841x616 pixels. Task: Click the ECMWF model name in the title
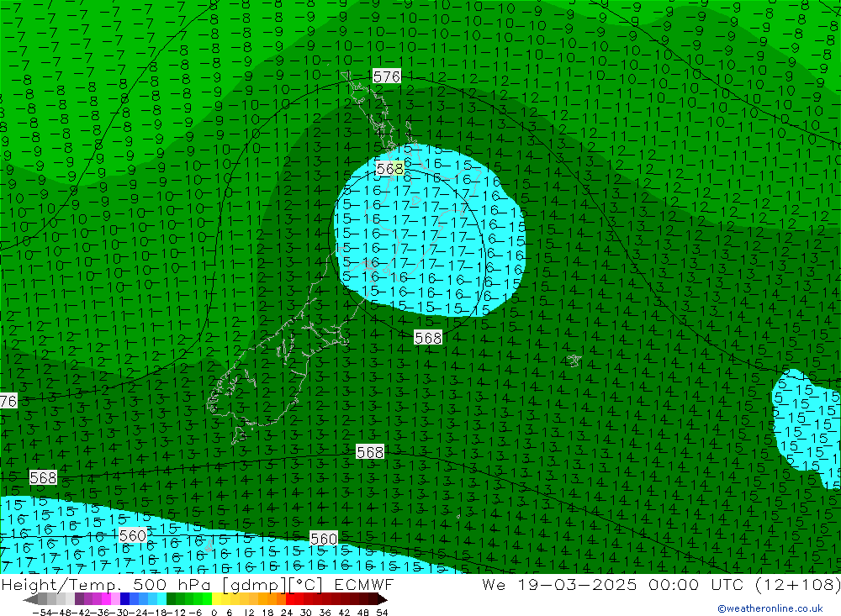tap(364, 584)
